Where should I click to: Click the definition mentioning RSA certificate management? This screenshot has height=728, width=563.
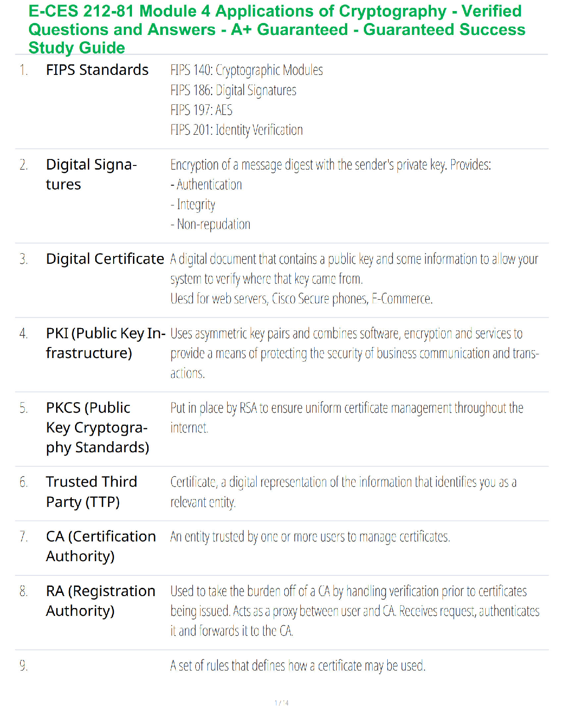(x=347, y=418)
